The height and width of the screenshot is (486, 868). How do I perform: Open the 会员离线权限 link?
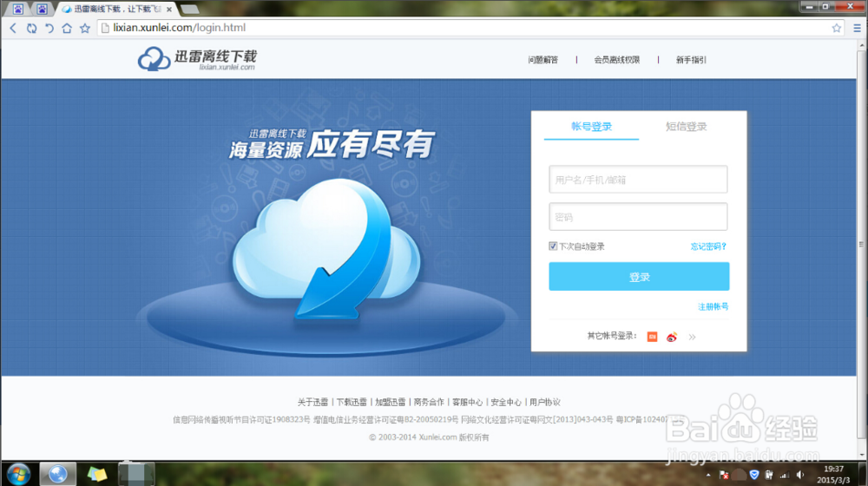pos(616,60)
